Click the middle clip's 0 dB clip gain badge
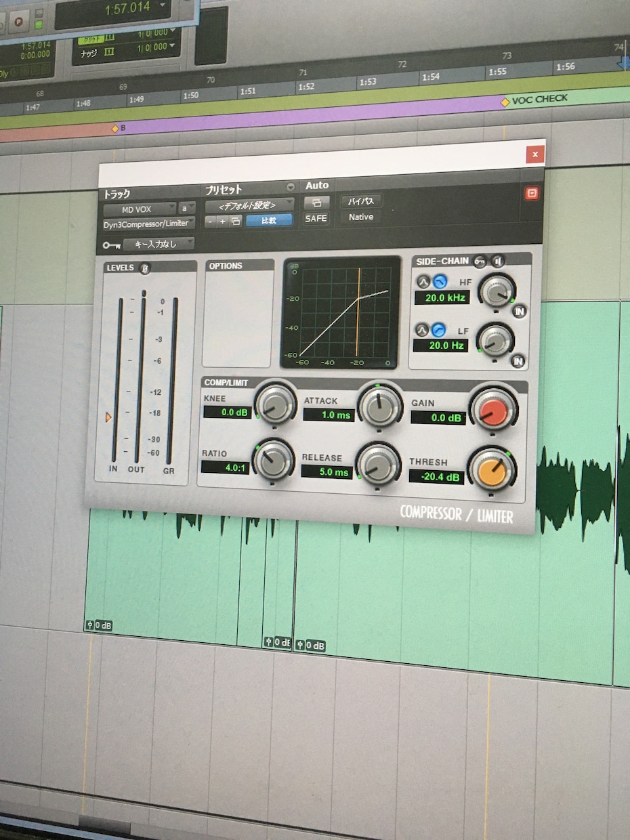This screenshot has width=630, height=840. pos(277,642)
